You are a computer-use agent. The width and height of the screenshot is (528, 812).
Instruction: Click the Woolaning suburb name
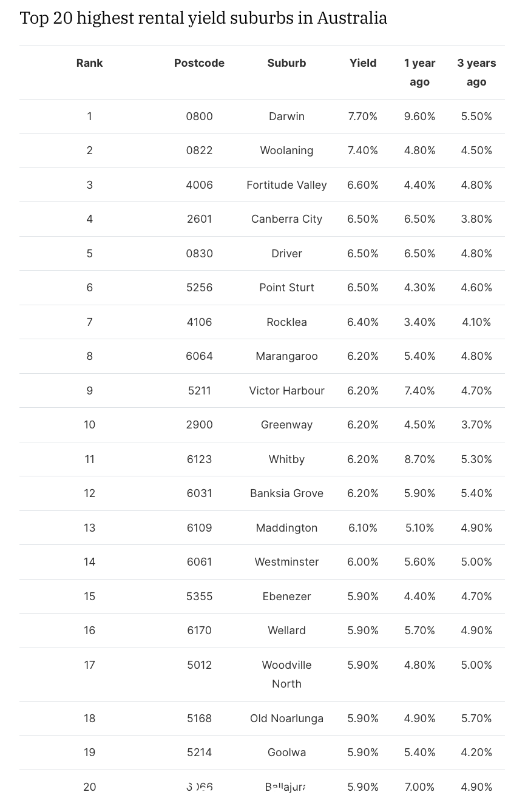pos(286,151)
